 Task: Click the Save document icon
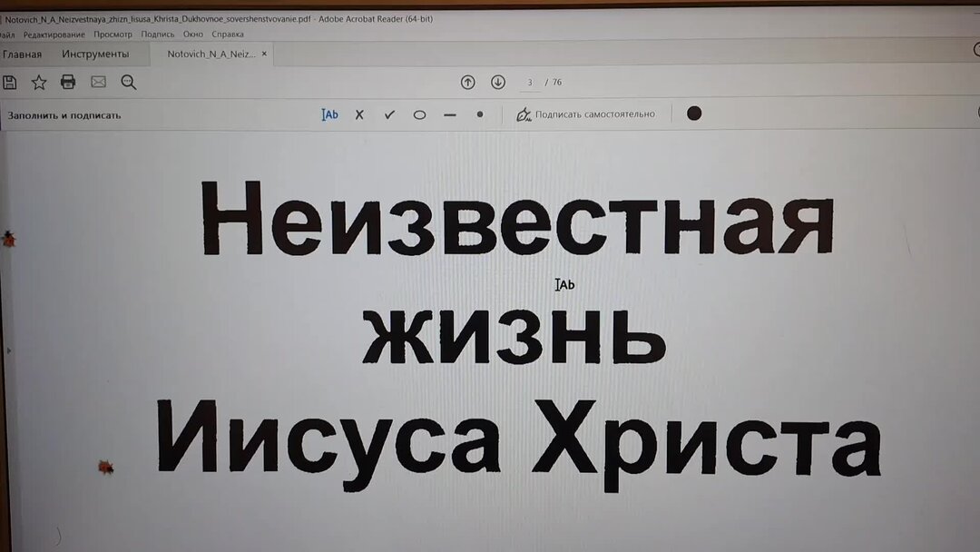[x=9, y=82]
